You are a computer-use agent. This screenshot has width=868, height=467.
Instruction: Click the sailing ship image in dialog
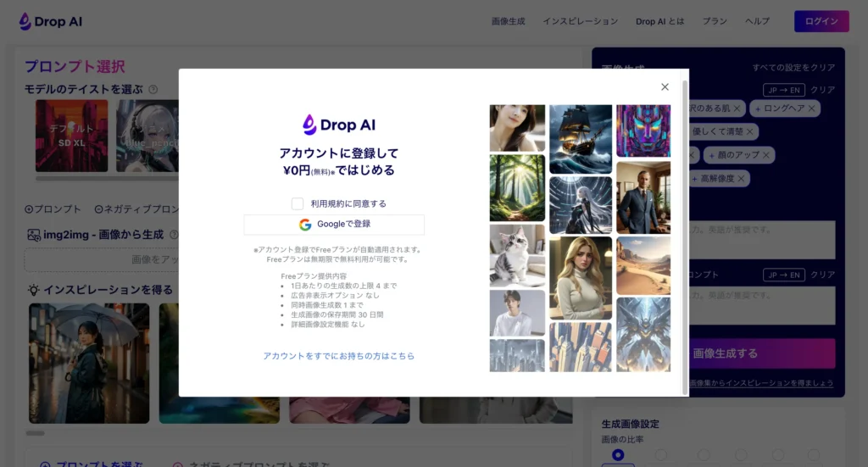[581, 139]
